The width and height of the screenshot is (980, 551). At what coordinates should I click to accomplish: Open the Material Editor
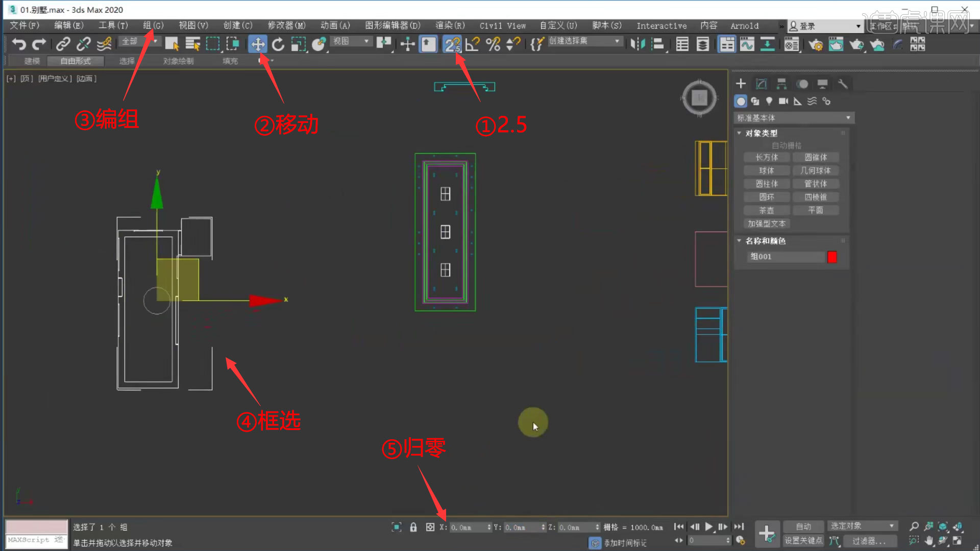792,44
